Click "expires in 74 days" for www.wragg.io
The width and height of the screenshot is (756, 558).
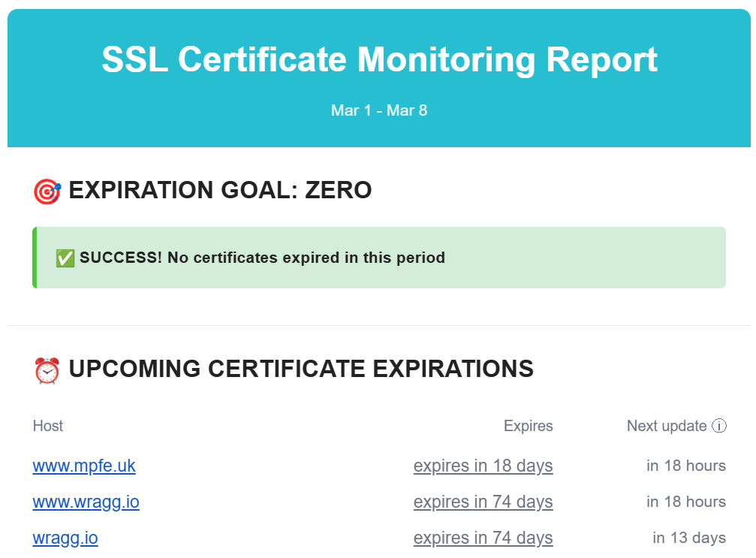pyautogui.click(x=483, y=502)
